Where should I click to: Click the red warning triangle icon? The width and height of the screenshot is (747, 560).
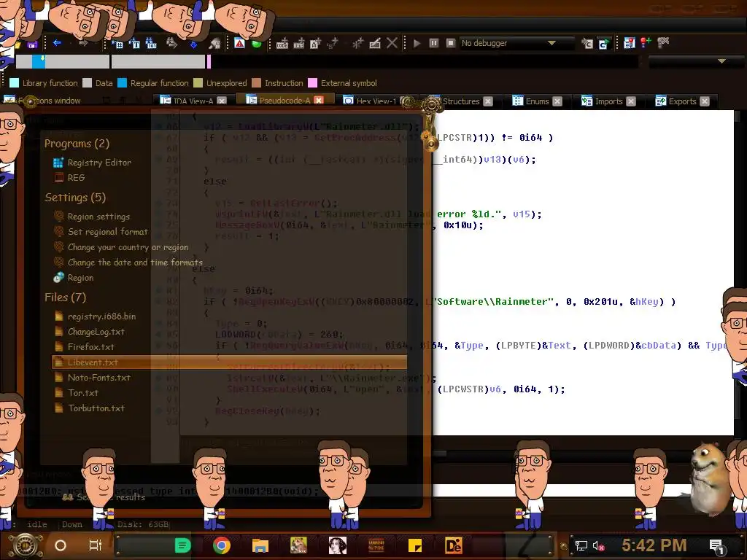(239, 44)
